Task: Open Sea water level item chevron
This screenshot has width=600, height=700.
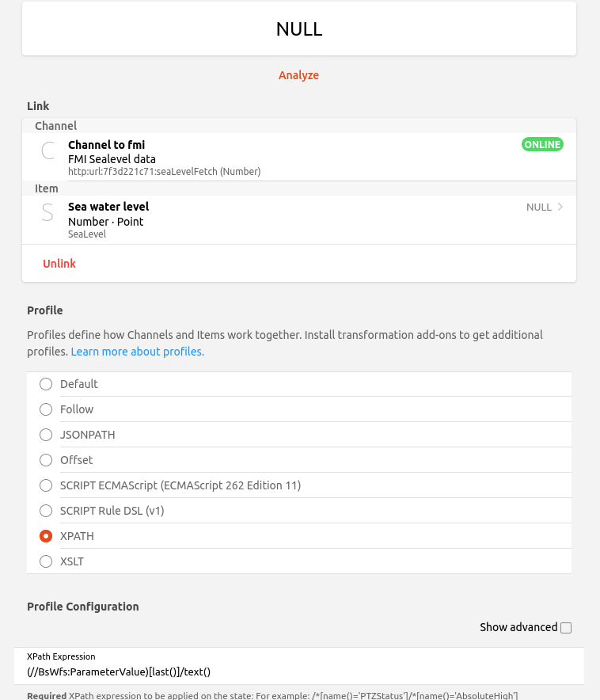Action: [x=560, y=207]
